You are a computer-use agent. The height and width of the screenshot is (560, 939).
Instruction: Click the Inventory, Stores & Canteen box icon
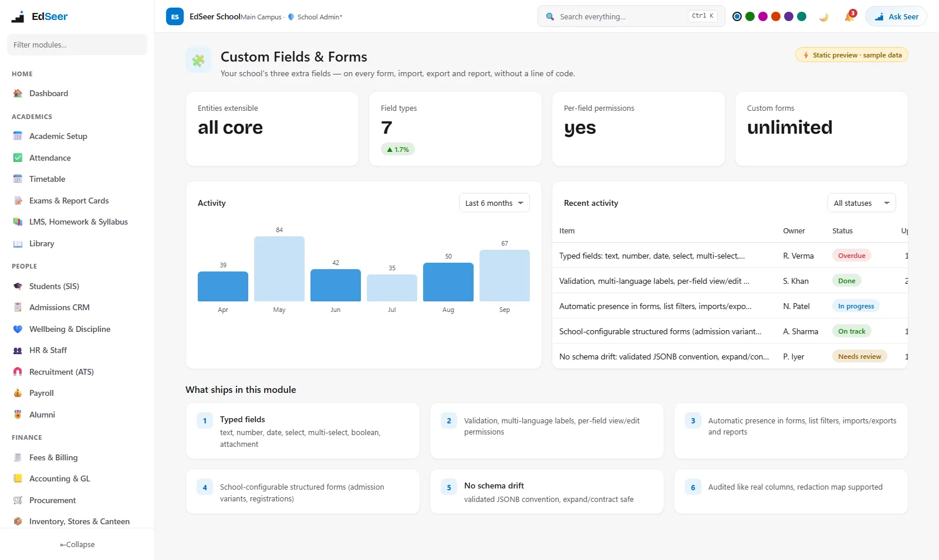pyautogui.click(x=18, y=521)
